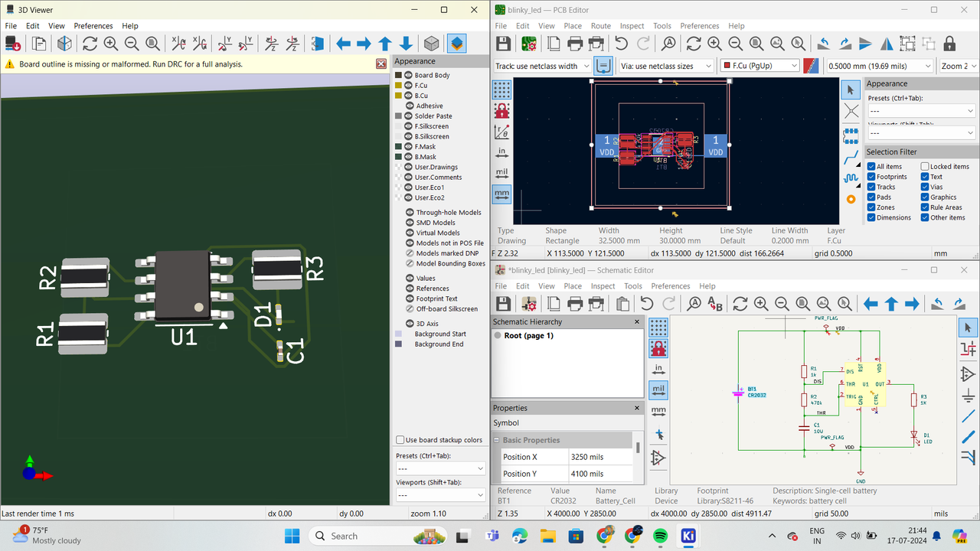980x551 pixels.
Task: Click Board Setup icon in PCB Editor
Action: [x=528, y=44]
